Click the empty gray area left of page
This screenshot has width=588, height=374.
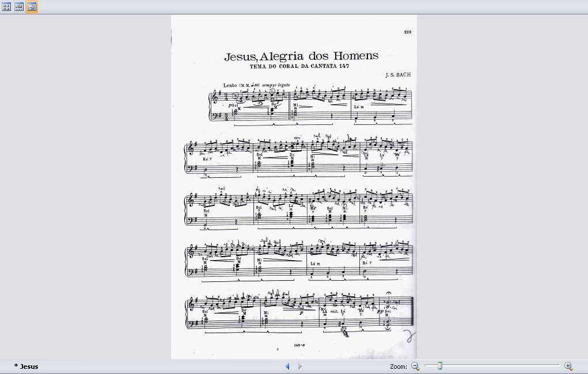(x=86, y=184)
